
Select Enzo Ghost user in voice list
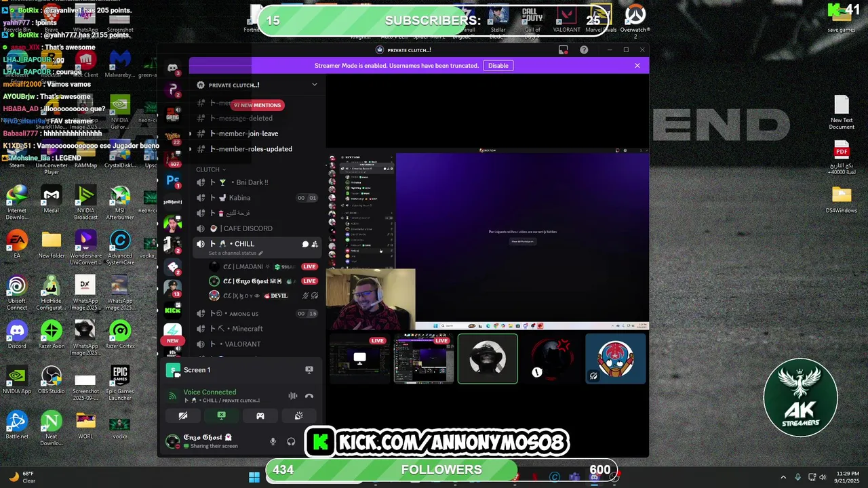263,281
